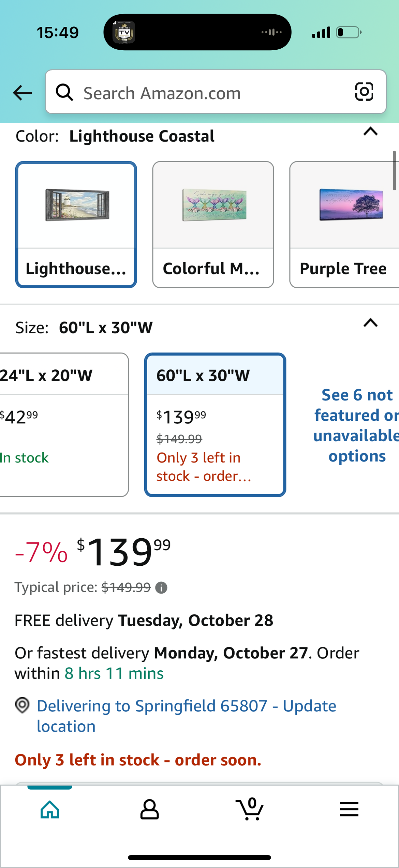The width and height of the screenshot is (399, 868).
Task: Collapse the Size options section
Action: (370, 323)
